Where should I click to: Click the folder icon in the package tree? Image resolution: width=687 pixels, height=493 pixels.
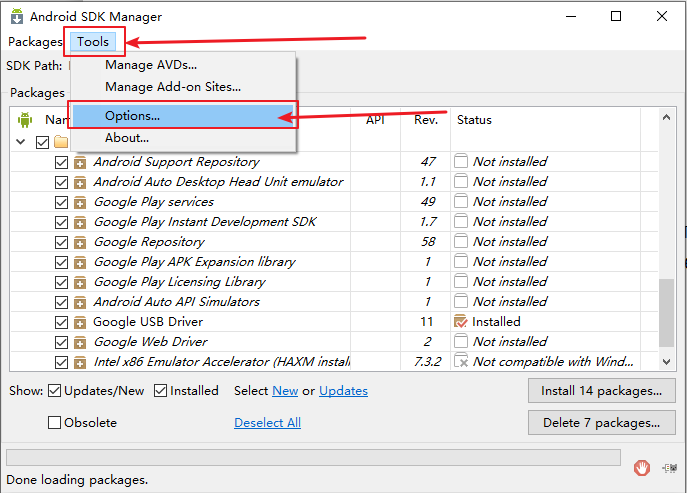click(x=61, y=142)
